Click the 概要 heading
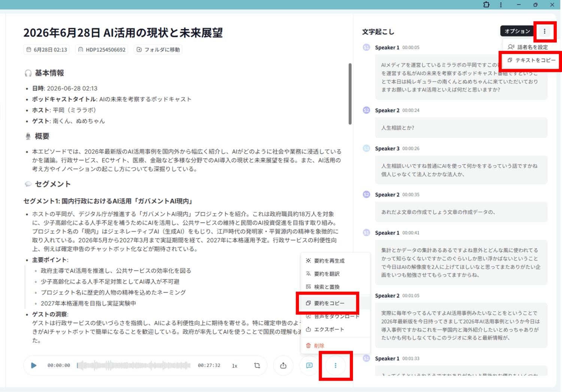The height and width of the screenshot is (392, 562). click(x=42, y=136)
